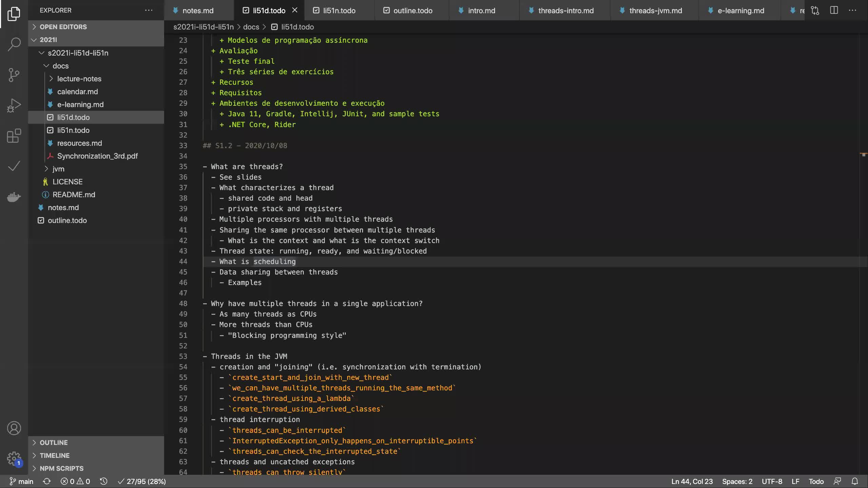The image size is (868, 488).
Task: Open the Source Control view icon
Action: [x=14, y=75]
